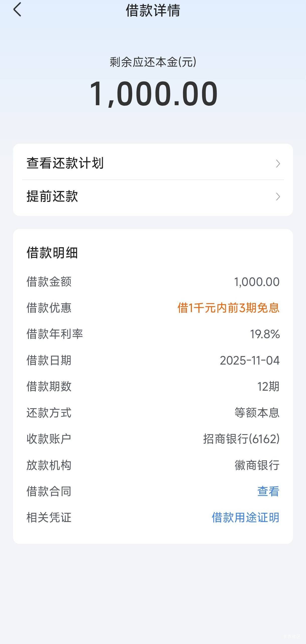The image size is (306, 644).
Task: Tap the 19.8% annual interest rate value
Action: click(x=265, y=334)
